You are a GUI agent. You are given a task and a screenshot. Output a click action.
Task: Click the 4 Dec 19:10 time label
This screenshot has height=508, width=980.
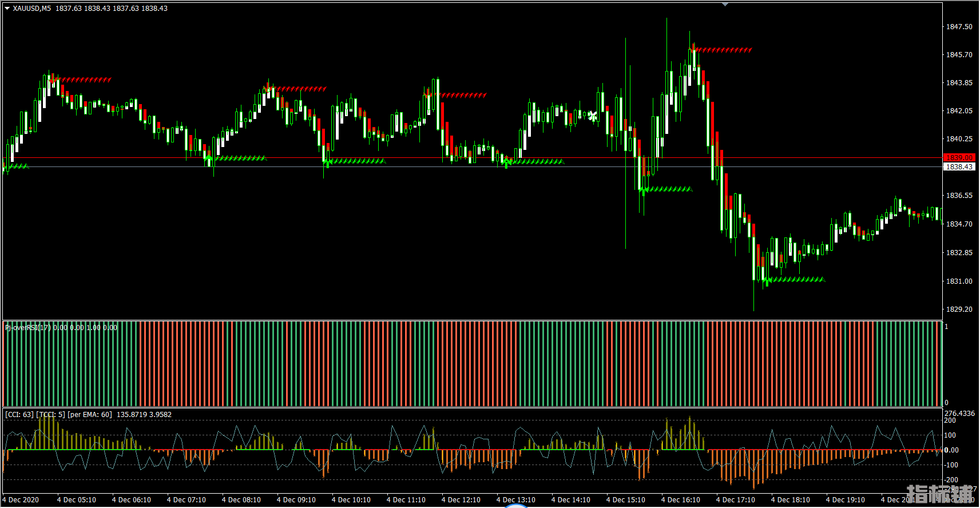(846, 500)
